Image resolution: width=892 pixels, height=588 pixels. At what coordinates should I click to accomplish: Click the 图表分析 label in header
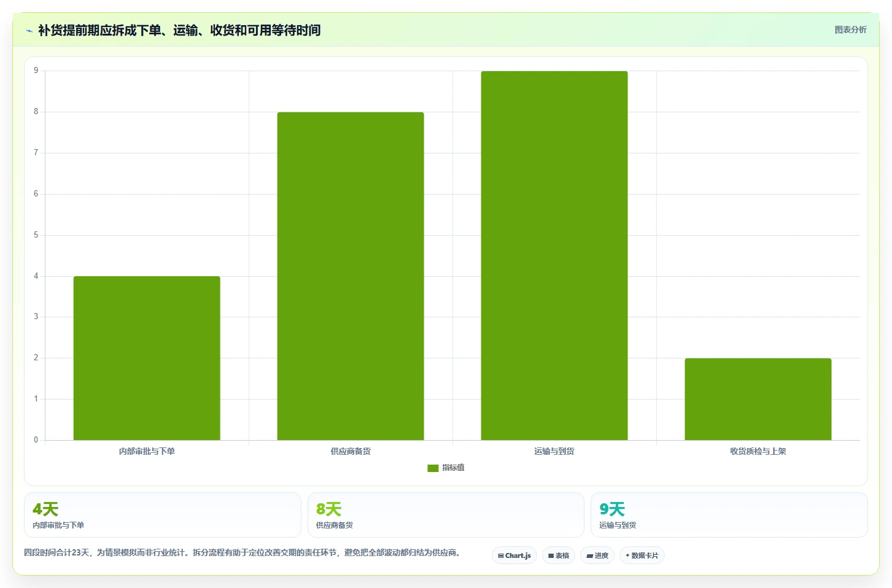tap(850, 29)
